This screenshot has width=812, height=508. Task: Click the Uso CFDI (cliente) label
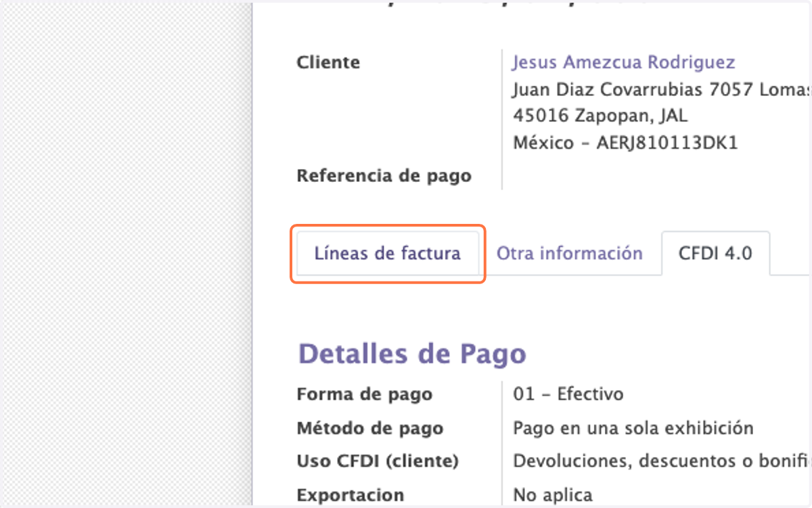click(378, 461)
